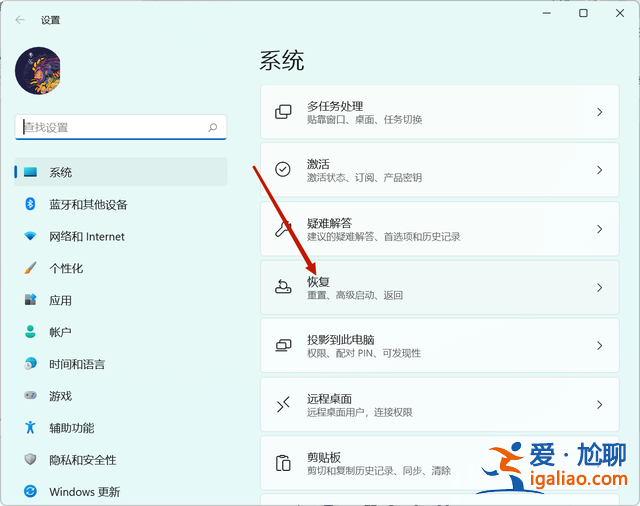Open 网络和 Internet settings
Viewport: 640px width, 506px height.
click(121, 236)
